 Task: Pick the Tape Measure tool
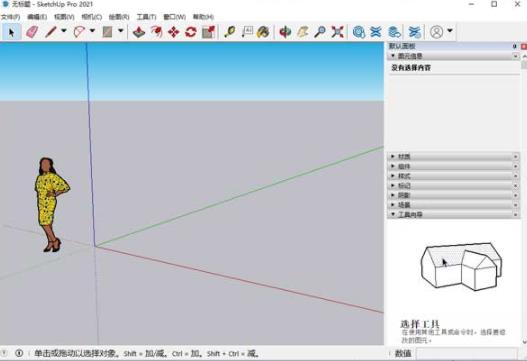[230, 32]
